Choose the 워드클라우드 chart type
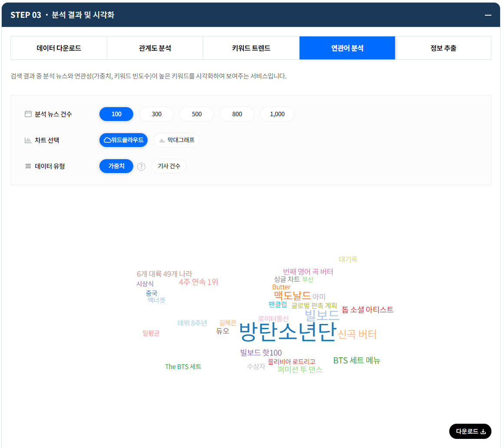504x448 pixels. (x=123, y=140)
